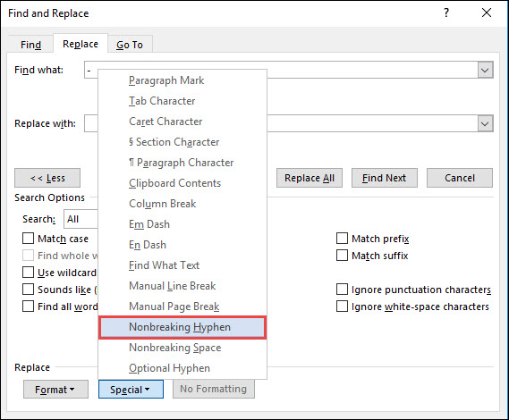Screen dimensions: 509x420
Task: Click the Find Next button
Action: [385, 178]
